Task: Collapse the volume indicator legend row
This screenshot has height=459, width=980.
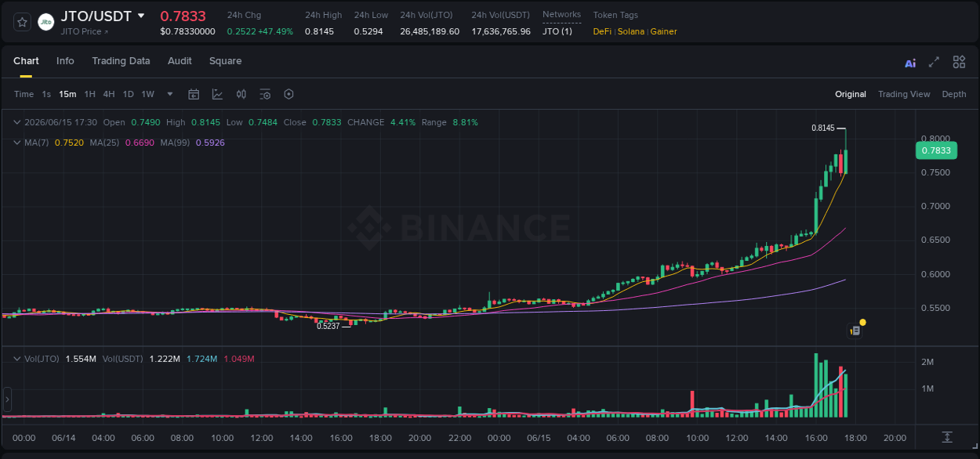Action: [x=16, y=359]
